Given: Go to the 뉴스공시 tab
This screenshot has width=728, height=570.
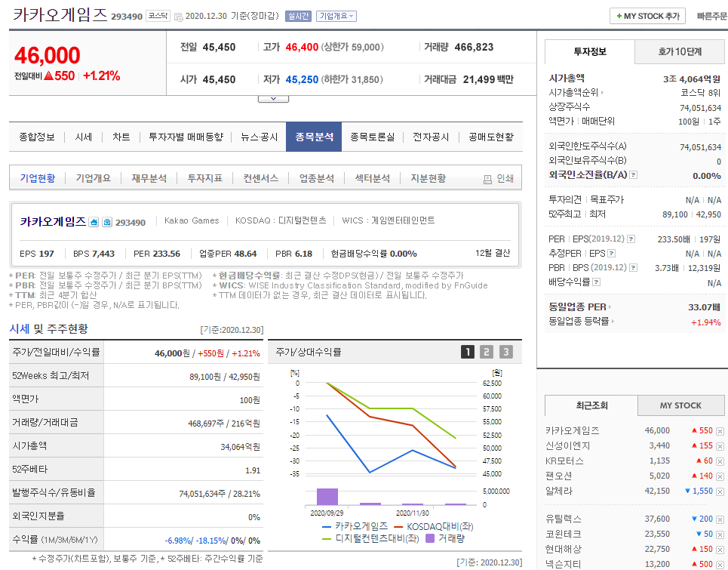Looking at the screenshot, I should coord(259,137).
